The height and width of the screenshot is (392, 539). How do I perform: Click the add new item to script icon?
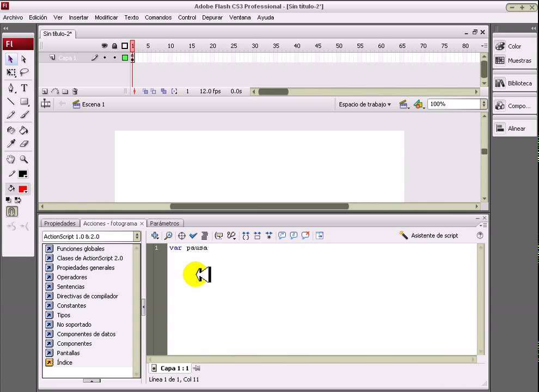click(155, 236)
